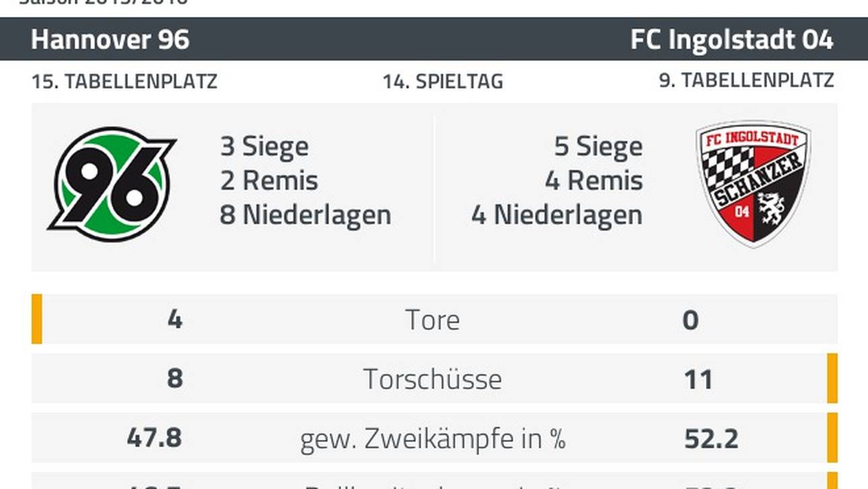Click Hannover's 8 Niederlagen record line
The width and height of the screenshot is (868, 489).
click(x=305, y=215)
